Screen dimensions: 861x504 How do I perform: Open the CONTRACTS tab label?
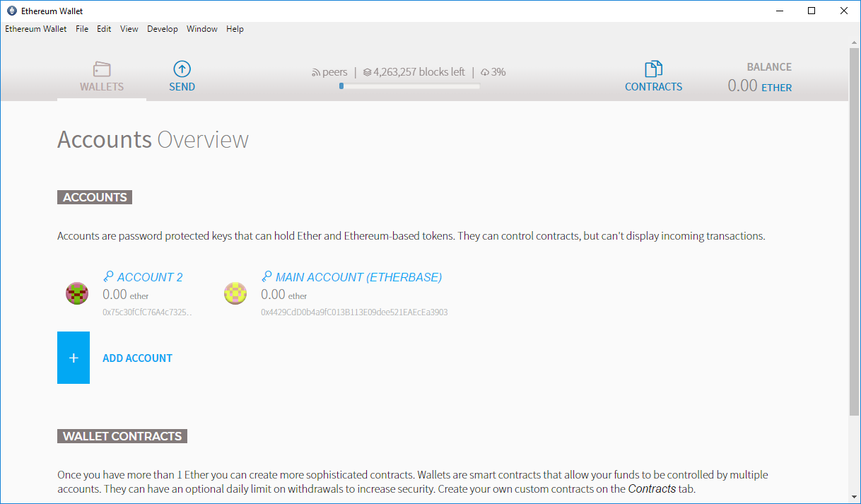click(654, 87)
